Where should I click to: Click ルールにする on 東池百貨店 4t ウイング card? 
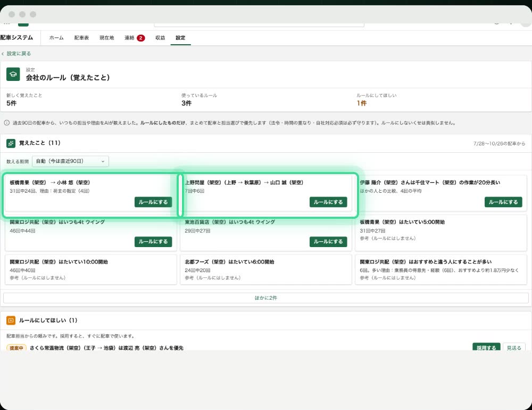click(328, 242)
